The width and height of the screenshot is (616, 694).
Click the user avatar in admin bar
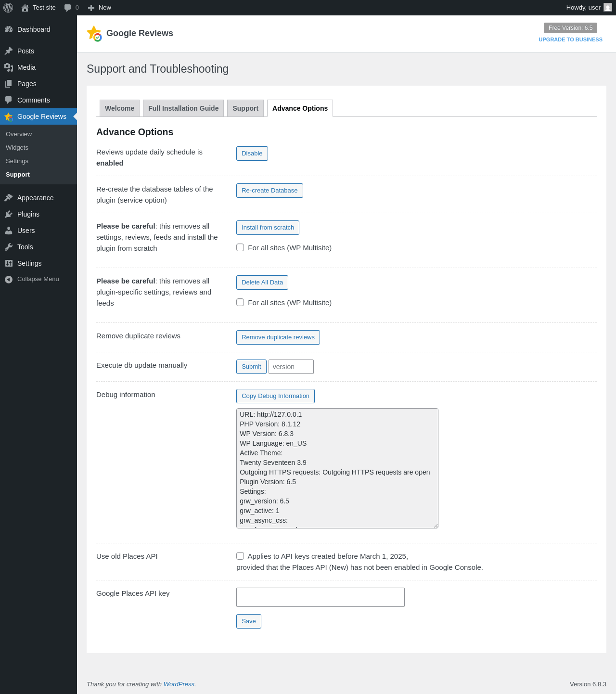tap(608, 8)
